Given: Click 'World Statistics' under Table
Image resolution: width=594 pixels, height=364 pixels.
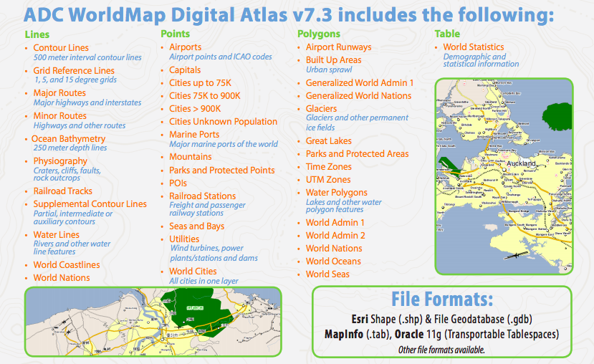Looking at the screenshot, I should pyautogui.click(x=474, y=47).
